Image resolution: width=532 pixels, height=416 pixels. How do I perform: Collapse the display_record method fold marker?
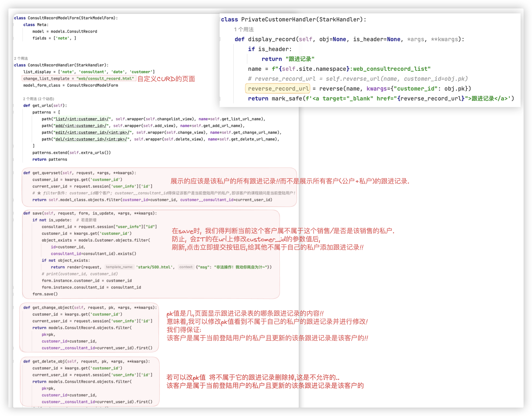220,39
